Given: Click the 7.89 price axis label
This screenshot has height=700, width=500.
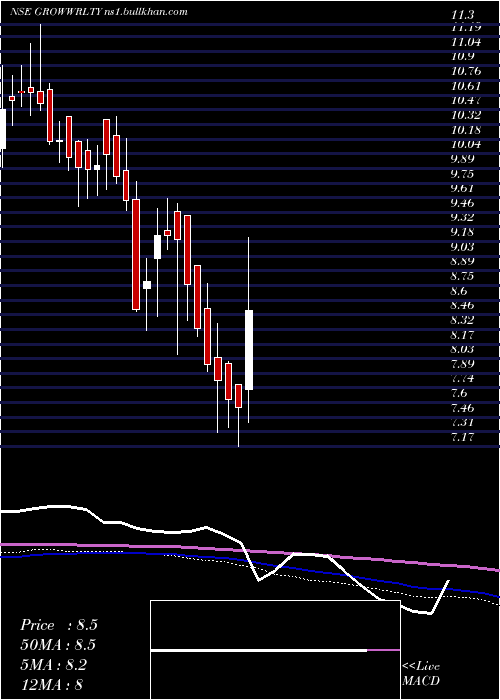Looking at the screenshot, I should pos(462,363).
